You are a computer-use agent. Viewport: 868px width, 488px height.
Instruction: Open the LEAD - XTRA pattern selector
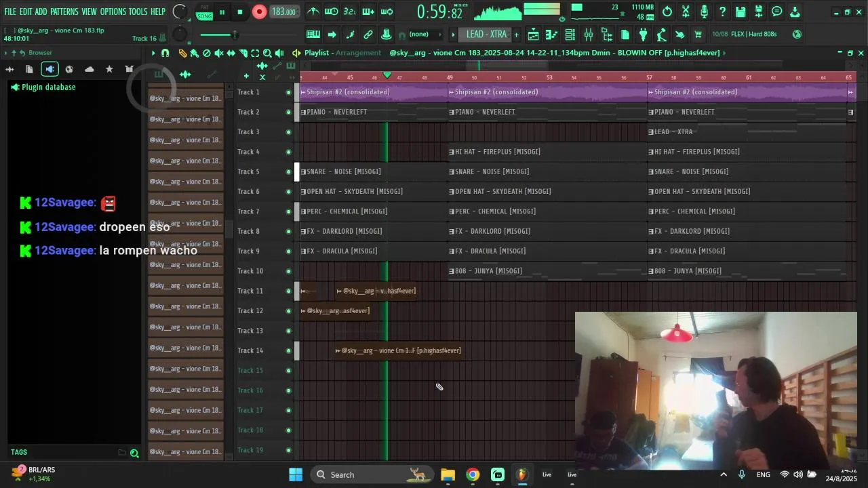point(486,35)
